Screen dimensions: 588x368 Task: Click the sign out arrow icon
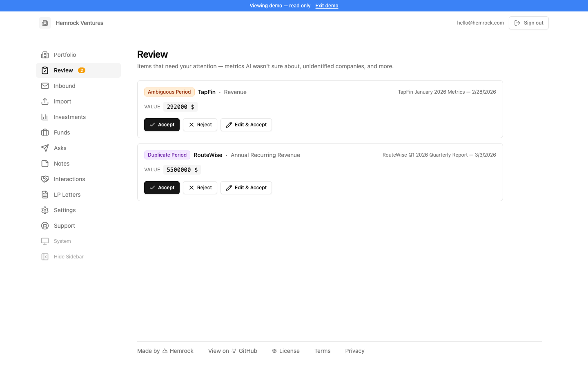[x=517, y=23]
